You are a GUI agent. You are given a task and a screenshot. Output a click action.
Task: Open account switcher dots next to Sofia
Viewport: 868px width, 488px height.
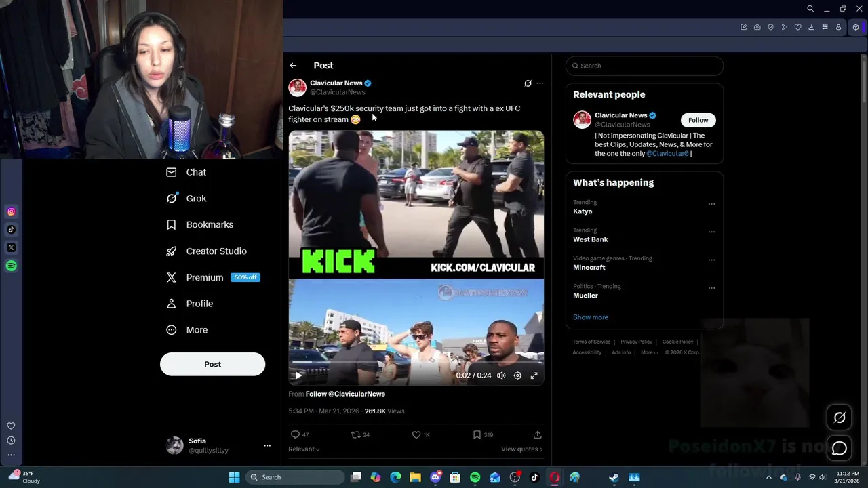click(x=267, y=446)
